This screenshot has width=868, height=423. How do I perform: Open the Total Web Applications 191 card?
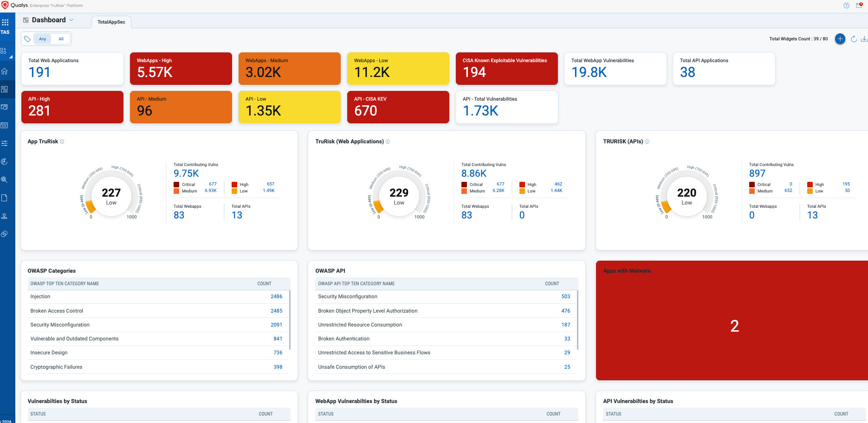pyautogui.click(x=72, y=69)
